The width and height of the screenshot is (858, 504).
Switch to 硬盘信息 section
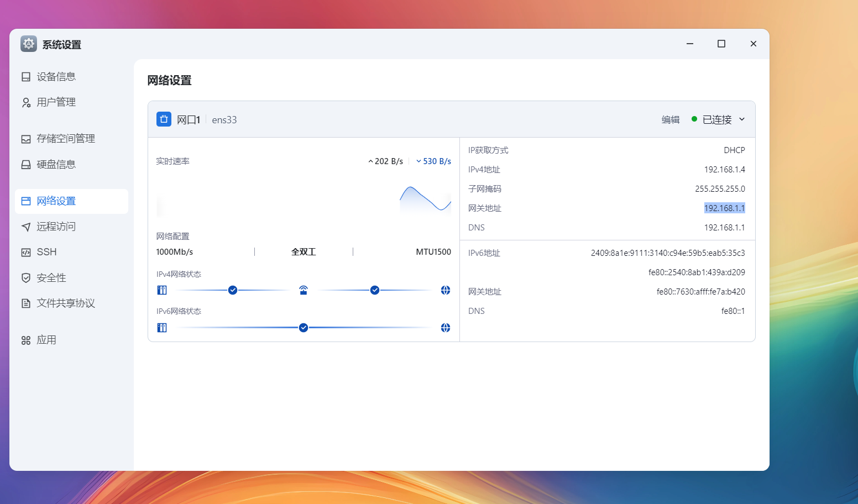[x=72, y=165]
